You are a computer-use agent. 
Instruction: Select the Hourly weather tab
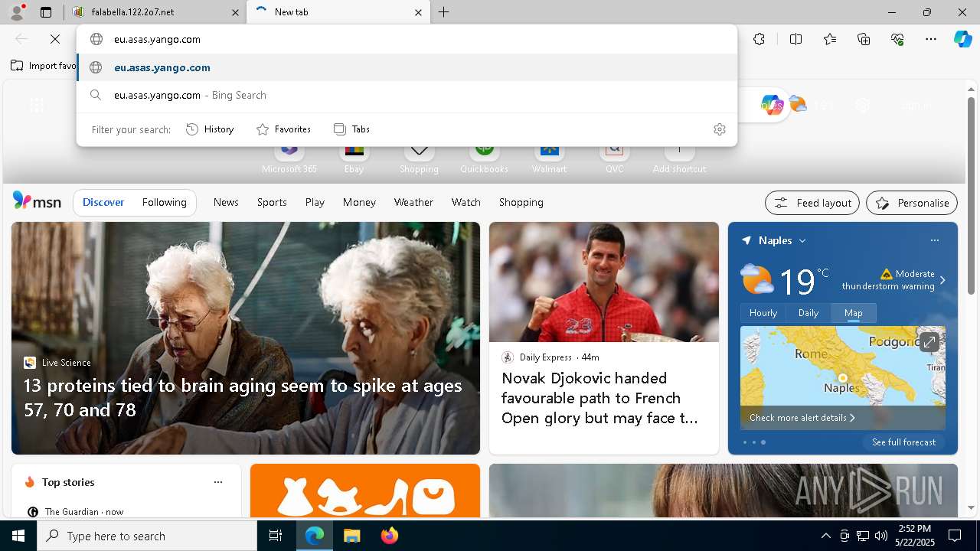coord(763,313)
